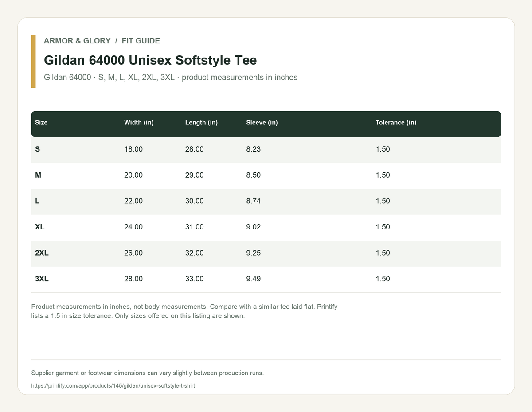Select the sleeve value 8.50
This screenshot has width=532, height=412.
254,175
